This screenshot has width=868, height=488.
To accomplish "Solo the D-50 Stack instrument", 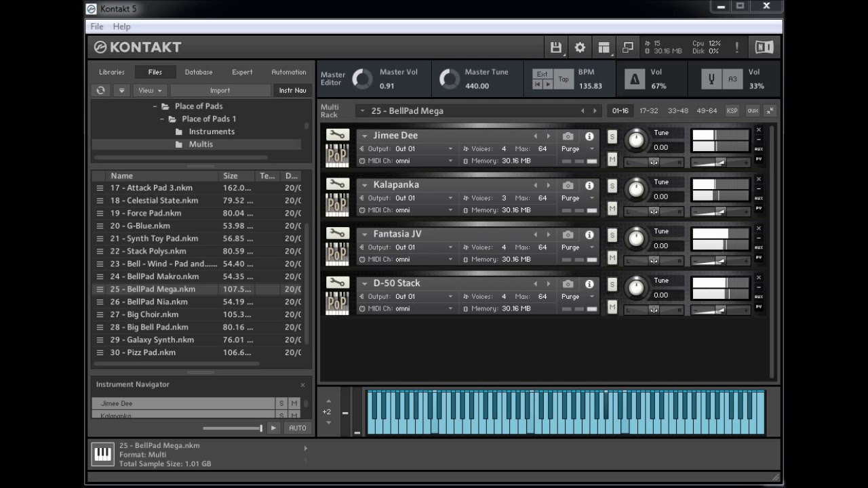I will 612,285.
